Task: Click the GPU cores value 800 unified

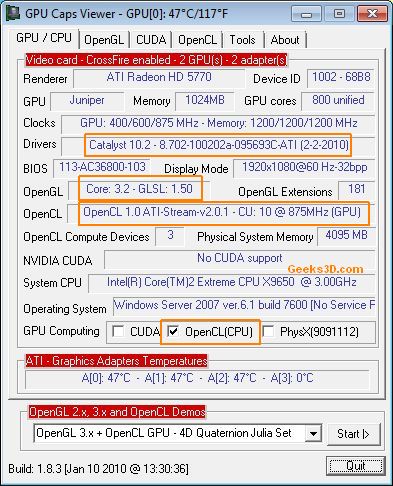Action: pos(338,100)
